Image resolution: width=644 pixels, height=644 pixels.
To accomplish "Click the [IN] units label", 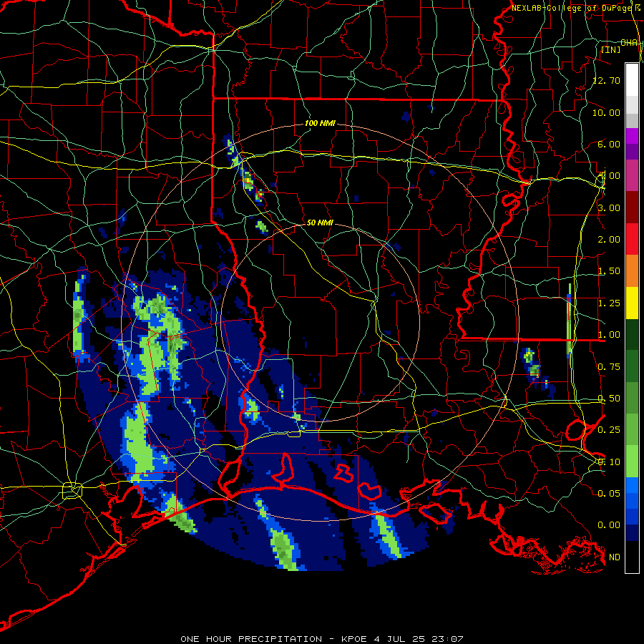I will (x=611, y=49).
